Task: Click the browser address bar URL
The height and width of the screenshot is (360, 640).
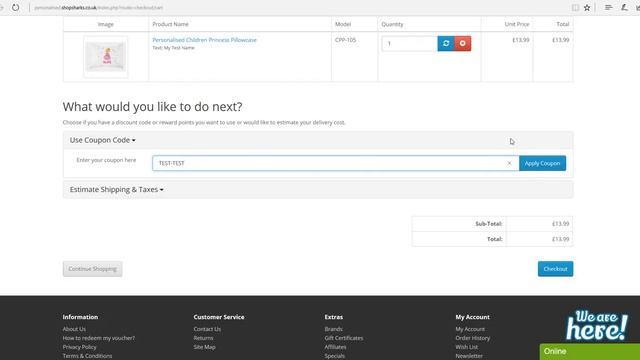Action: pos(98,7)
